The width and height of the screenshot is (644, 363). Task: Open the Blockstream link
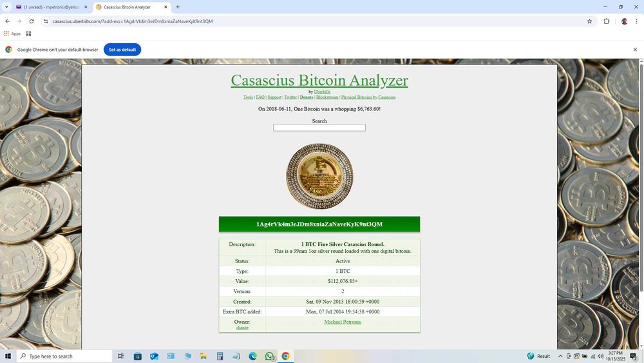click(327, 97)
